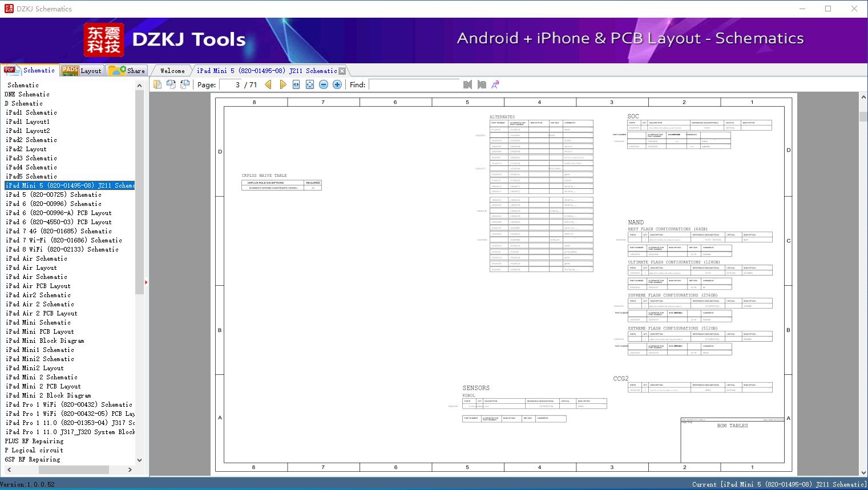The width and height of the screenshot is (868, 490).
Task: Click the copy document icon in viewer toolbar
Action: (x=158, y=84)
